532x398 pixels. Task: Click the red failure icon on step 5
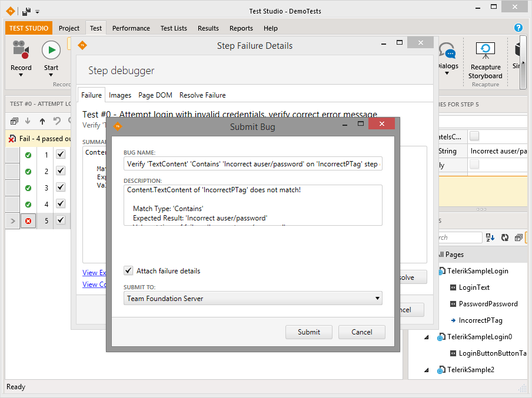coord(28,221)
